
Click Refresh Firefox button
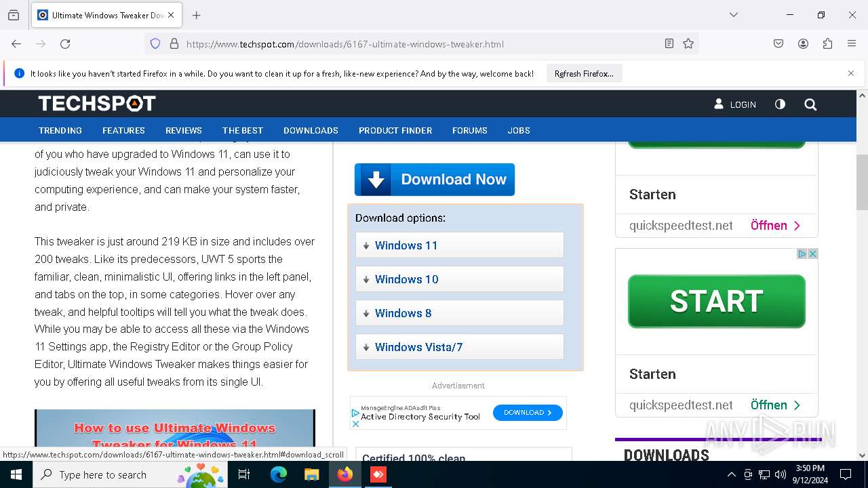click(x=584, y=73)
